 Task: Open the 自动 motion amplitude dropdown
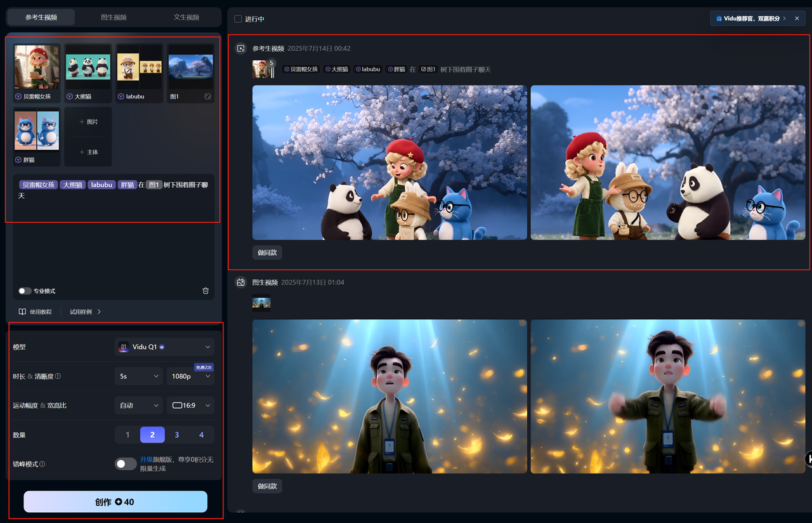138,405
